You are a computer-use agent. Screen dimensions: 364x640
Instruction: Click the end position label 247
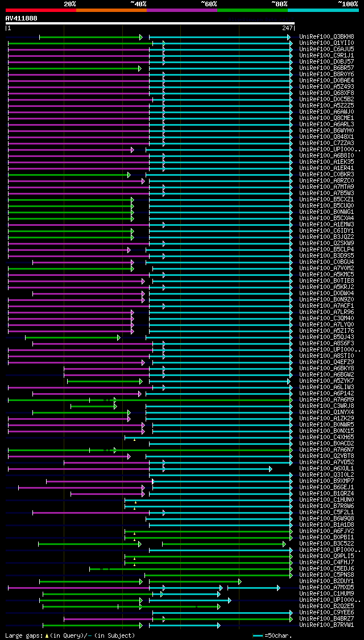(x=287, y=28)
